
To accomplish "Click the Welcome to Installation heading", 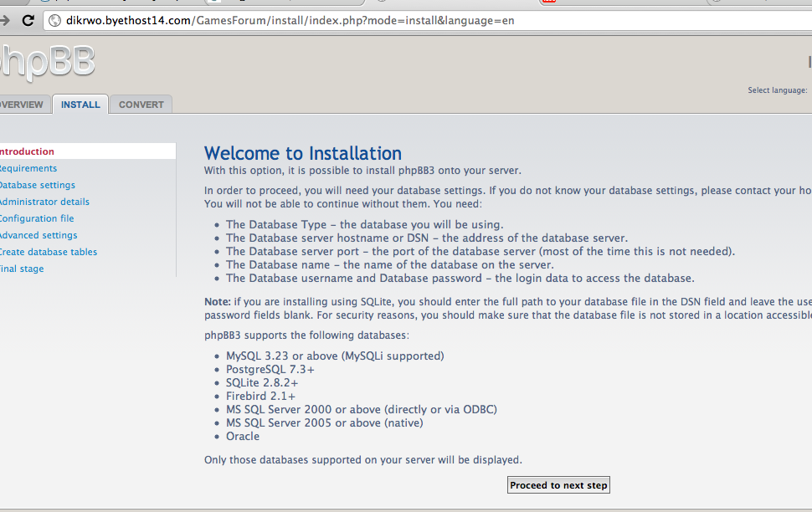I will [x=303, y=153].
